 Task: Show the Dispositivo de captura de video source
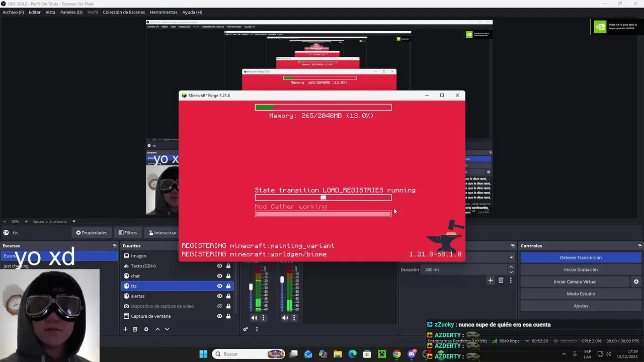click(x=219, y=306)
